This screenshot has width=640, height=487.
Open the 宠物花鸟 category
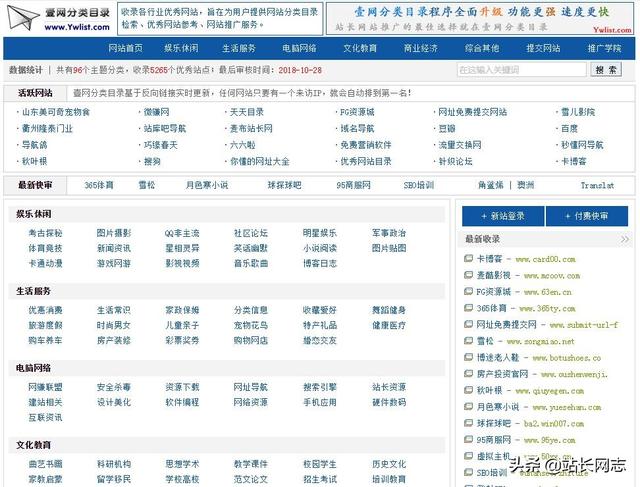coord(251,325)
